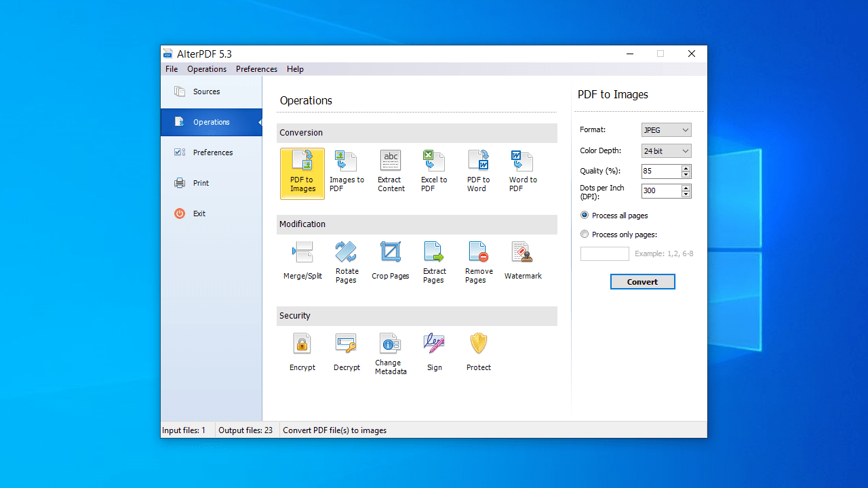
Task: Select the PDF to Images operation icon
Action: 302,174
